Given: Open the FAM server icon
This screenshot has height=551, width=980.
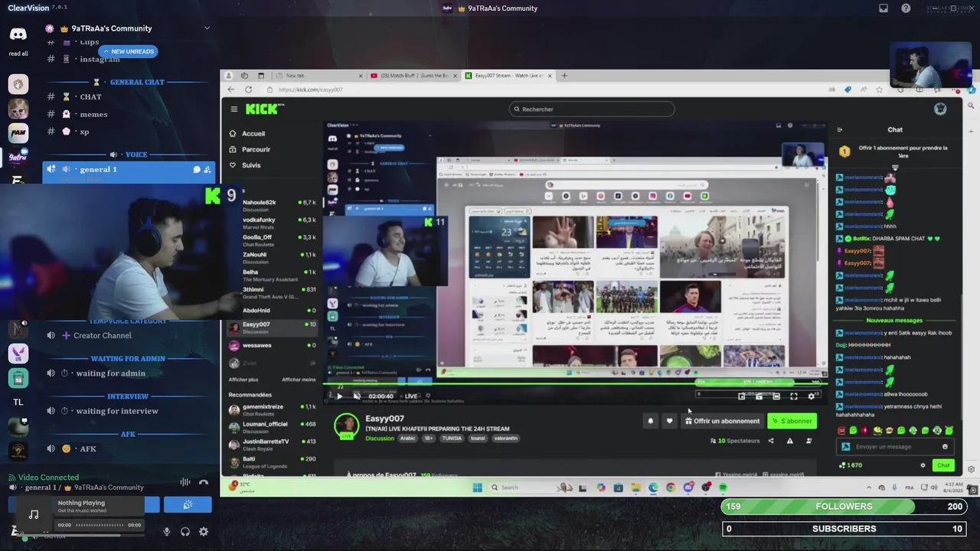Looking at the screenshot, I should click(18, 133).
